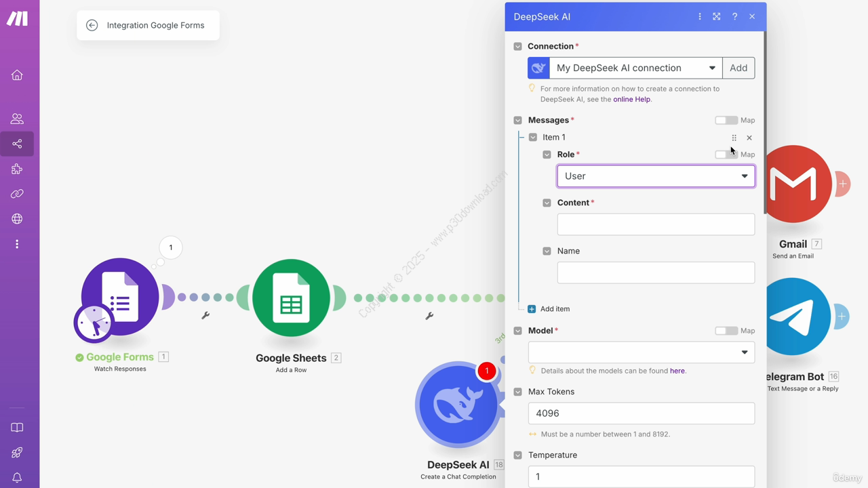Select the Google Forms module

click(120, 296)
